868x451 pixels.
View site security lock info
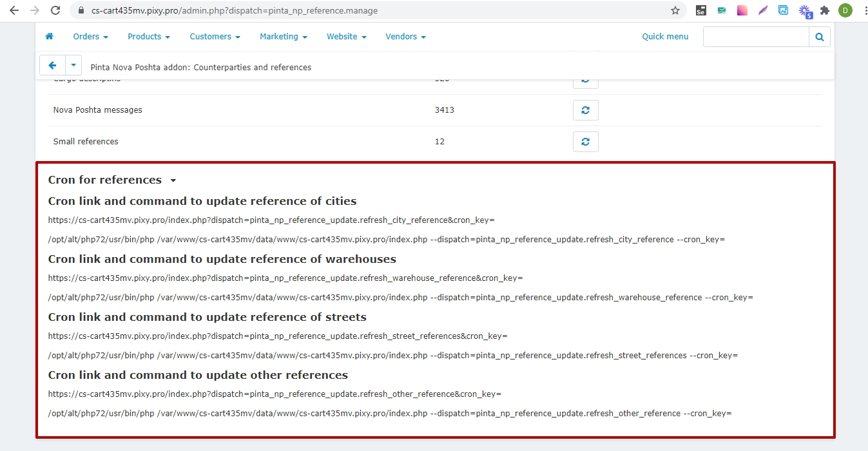tap(81, 10)
